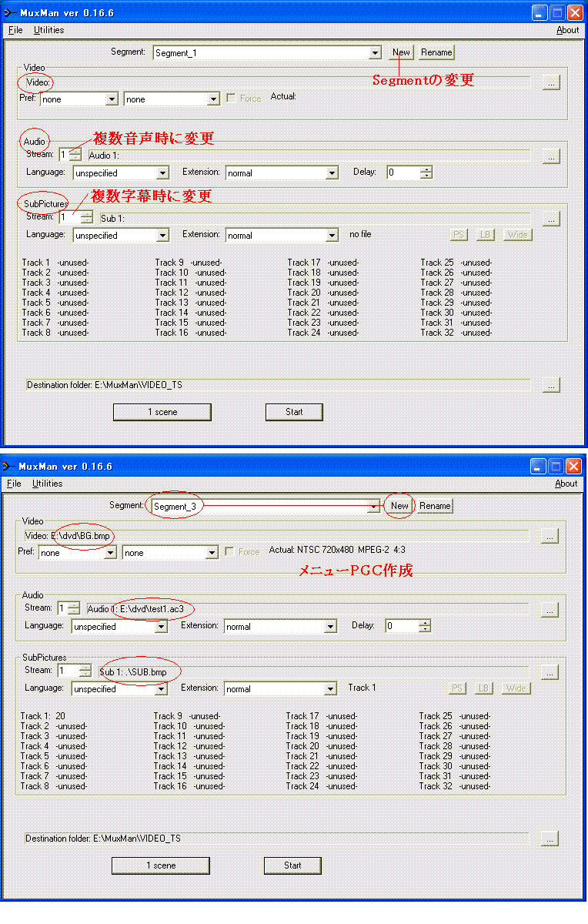Open About menu in upper MuxMan window

(x=567, y=30)
